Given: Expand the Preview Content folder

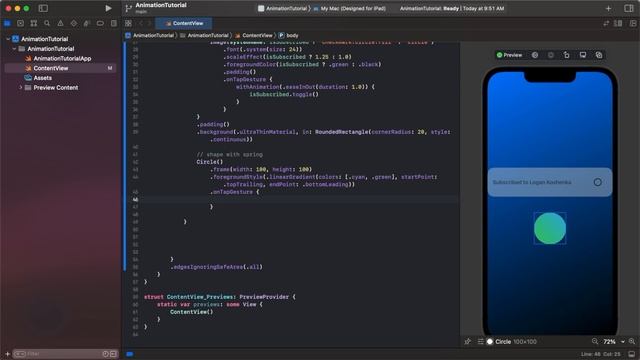Looking at the screenshot, I should tap(20, 87).
